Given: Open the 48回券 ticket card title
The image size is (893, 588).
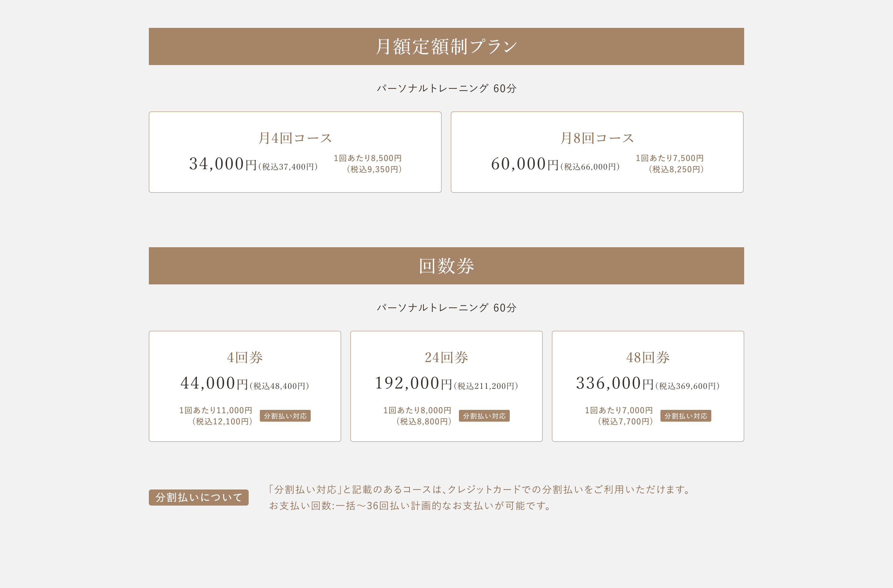Looking at the screenshot, I should click(x=648, y=358).
